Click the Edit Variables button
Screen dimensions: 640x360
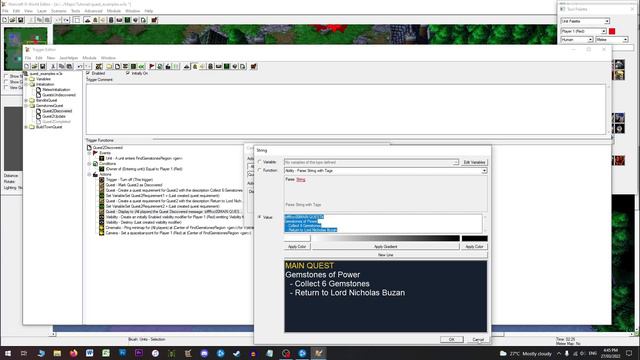pyautogui.click(x=474, y=162)
